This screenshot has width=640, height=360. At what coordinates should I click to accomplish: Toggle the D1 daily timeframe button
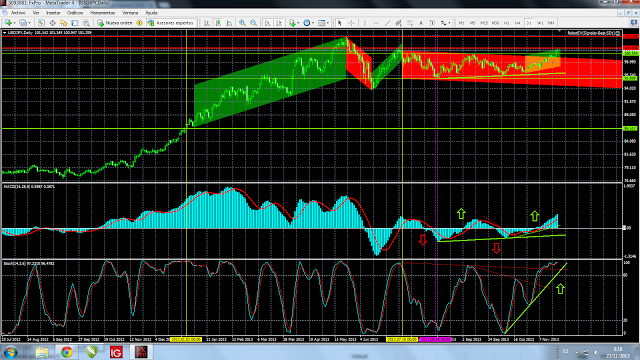pos(529,23)
